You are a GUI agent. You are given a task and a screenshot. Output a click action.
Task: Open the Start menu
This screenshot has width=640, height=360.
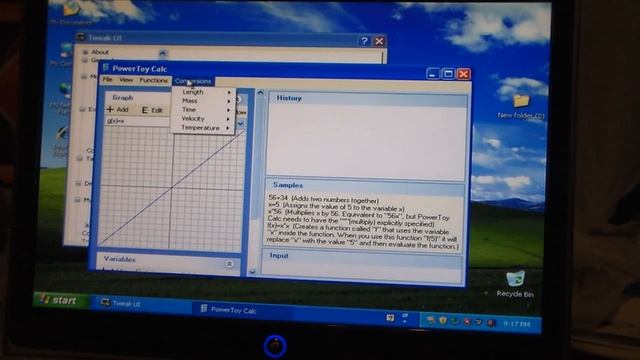(60, 300)
